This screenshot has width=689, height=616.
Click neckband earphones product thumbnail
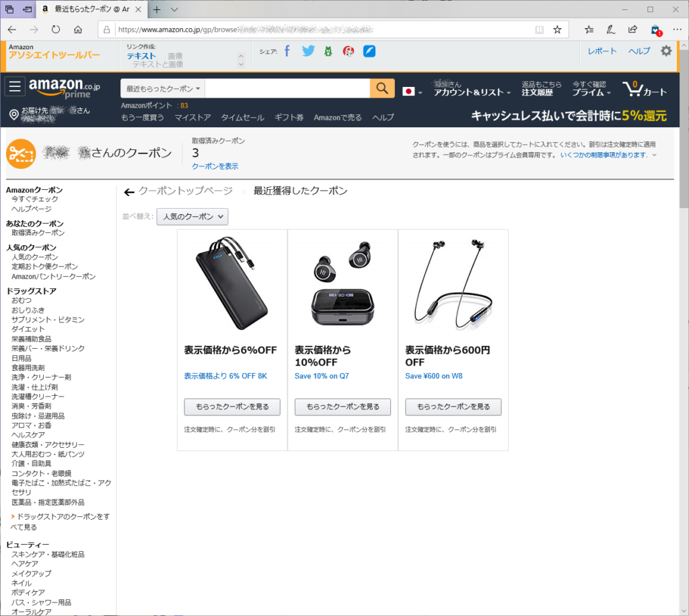pyautogui.click(x=454, y=283)
